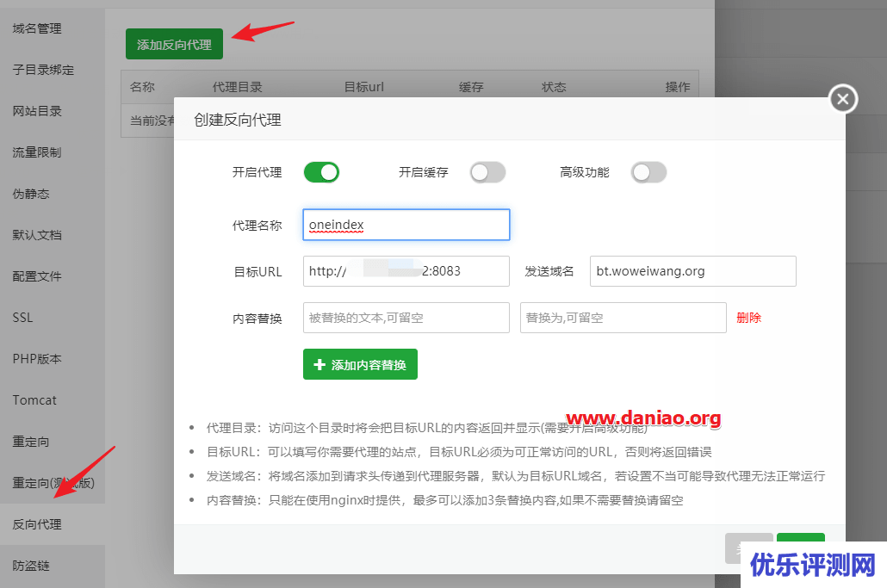Select Tomcat in the sidebar

coord(34,399)
